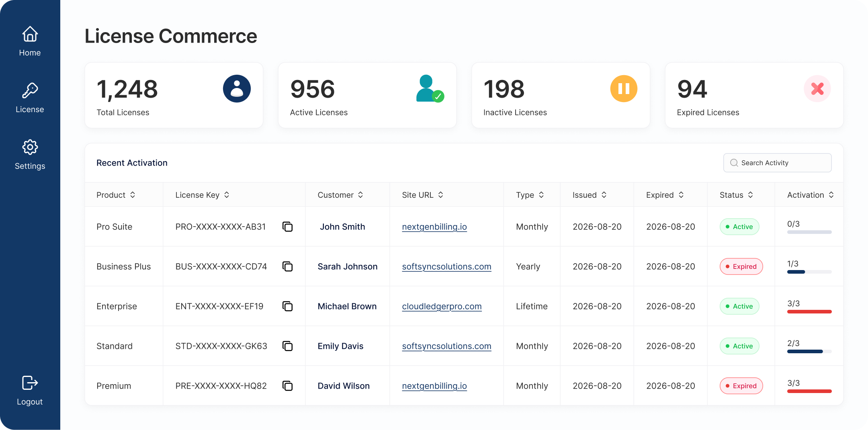Select customer Michael Brown

[347, 306]
